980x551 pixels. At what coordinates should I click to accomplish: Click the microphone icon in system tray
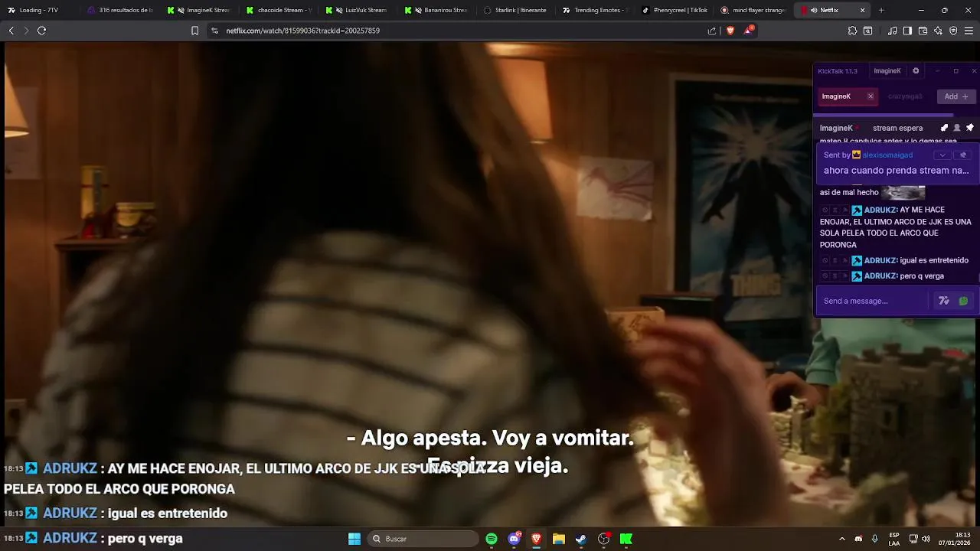point(874,539)
